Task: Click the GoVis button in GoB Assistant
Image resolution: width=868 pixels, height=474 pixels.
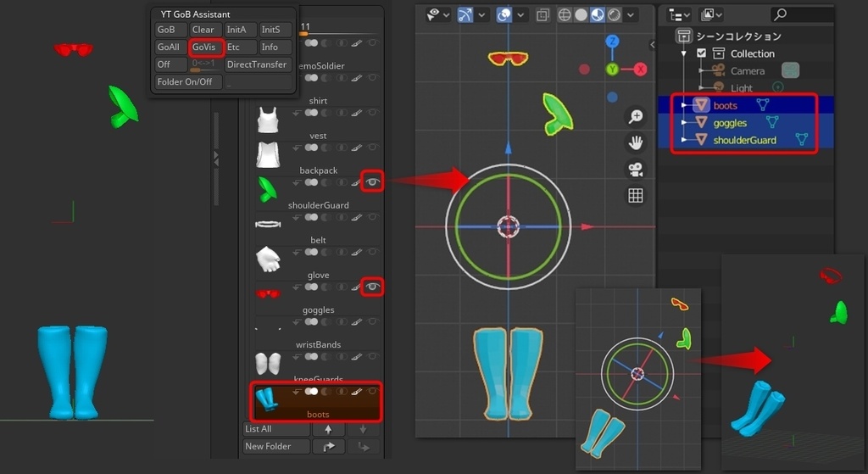Action: tap(206, 47)
